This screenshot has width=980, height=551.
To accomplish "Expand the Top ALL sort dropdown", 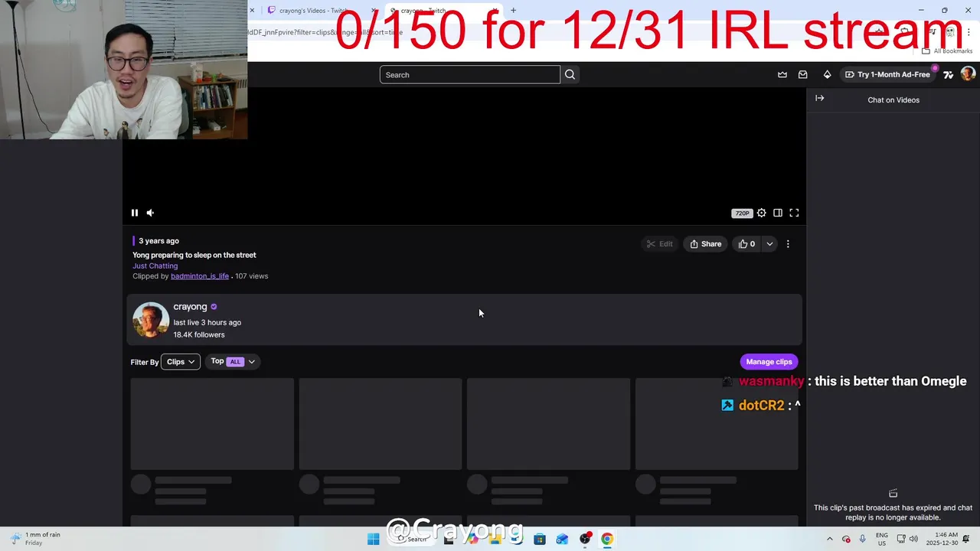I will pos(233,362).
